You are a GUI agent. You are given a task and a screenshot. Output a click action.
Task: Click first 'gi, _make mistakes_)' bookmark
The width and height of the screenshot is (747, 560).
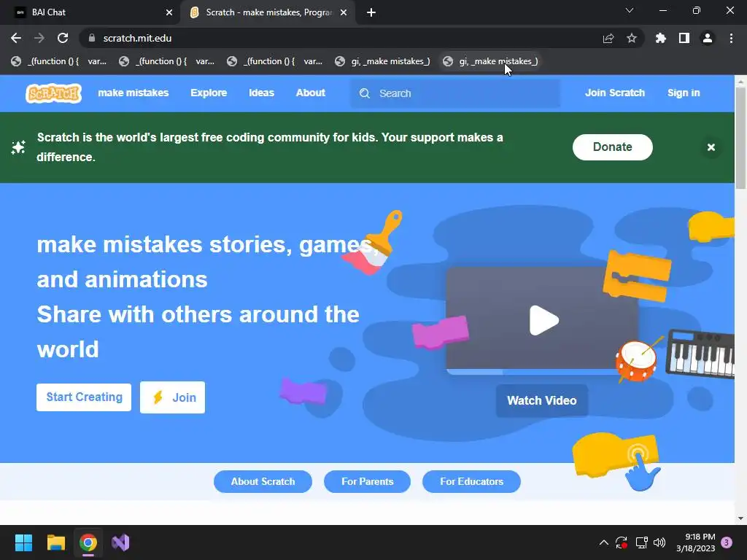tap(382, 61)
